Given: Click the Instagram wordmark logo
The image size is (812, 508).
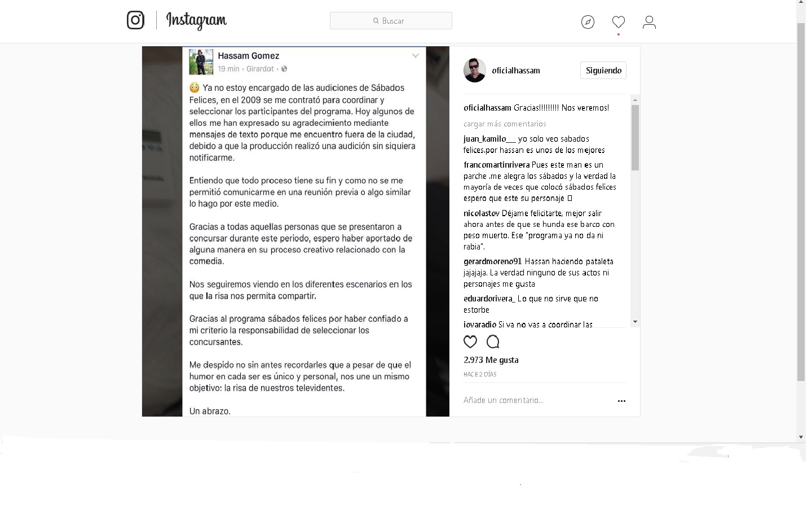Looking at the screenshot, I should [196, 21].
